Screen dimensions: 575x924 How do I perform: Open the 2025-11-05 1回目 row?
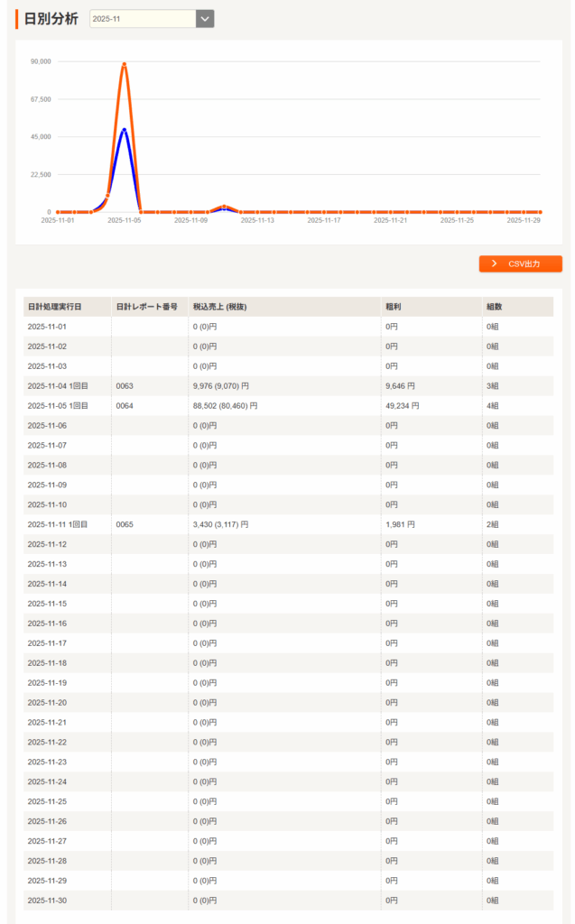point(58,406)
